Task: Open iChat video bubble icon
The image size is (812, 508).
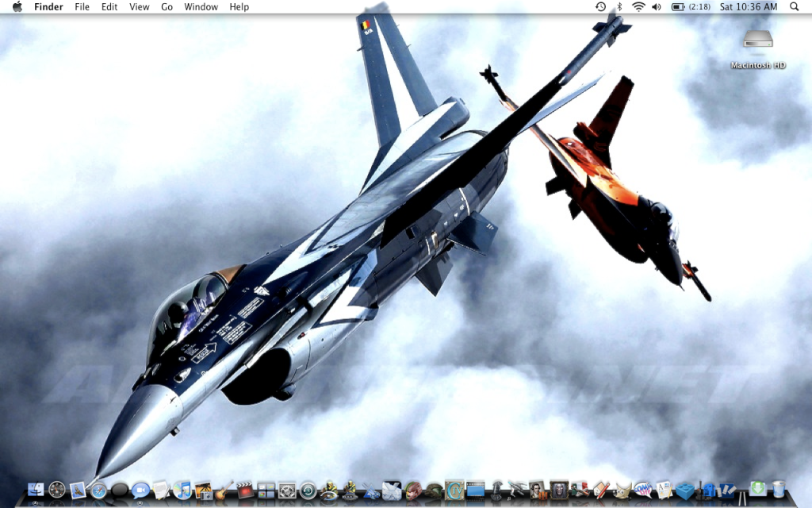Action: [140, 490]
